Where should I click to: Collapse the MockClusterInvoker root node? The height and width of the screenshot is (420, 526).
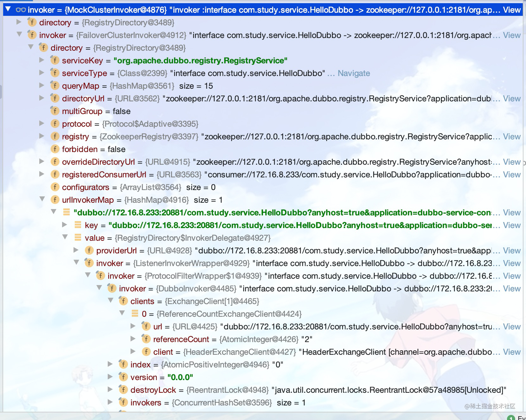[8, 9]
